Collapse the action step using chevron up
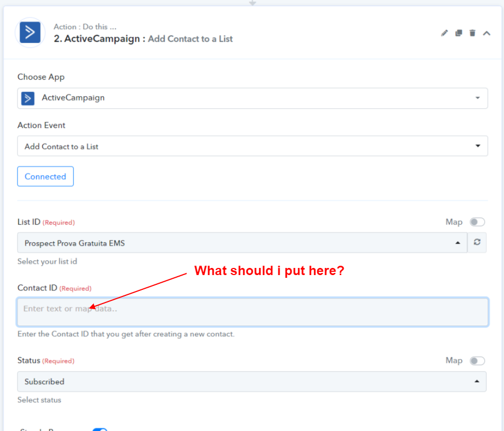The width and height of the screenshot is (504, 431). pos(486,33)
